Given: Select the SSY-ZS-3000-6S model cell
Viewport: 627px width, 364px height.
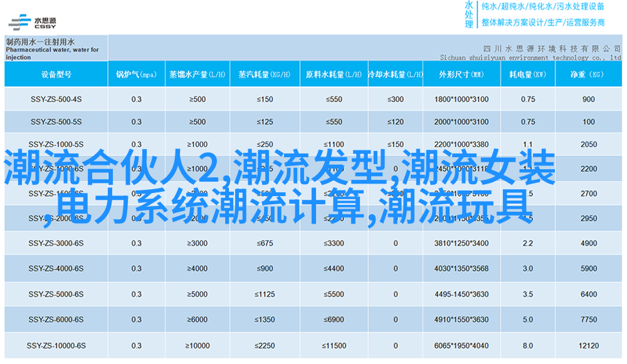Looking at the screenshot, I should pos(56,243).
